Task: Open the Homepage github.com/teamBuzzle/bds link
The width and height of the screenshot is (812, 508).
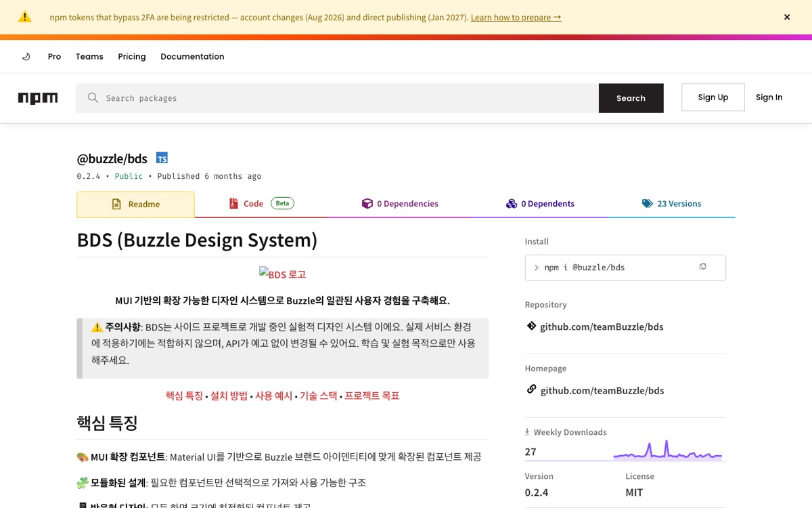Action: (602, 390)
